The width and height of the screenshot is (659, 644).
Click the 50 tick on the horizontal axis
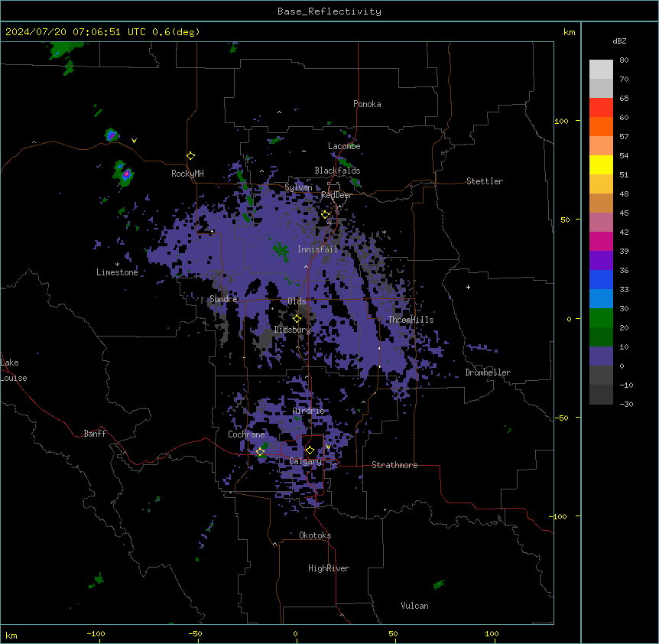(393, 633)
